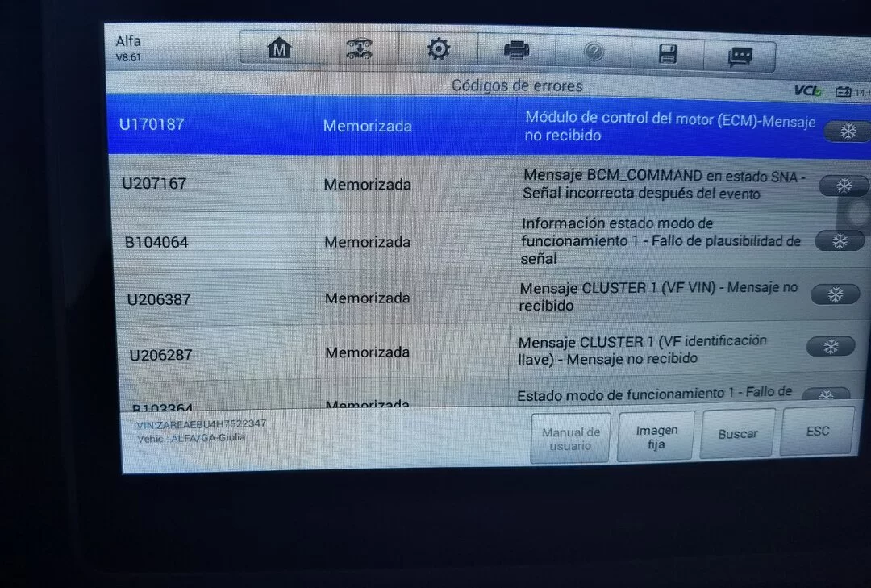Click the Buscar button
871x588 pixels.
click(x=738, y=434)
